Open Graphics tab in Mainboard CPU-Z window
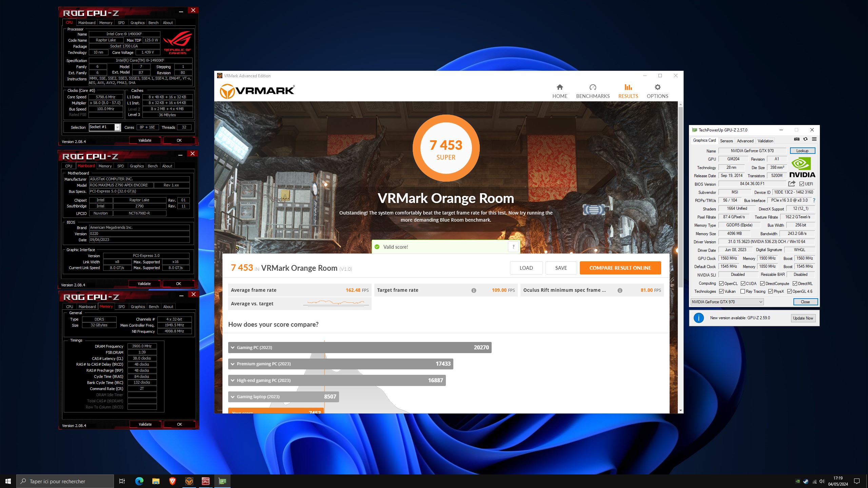 click(x=137, y=166)
